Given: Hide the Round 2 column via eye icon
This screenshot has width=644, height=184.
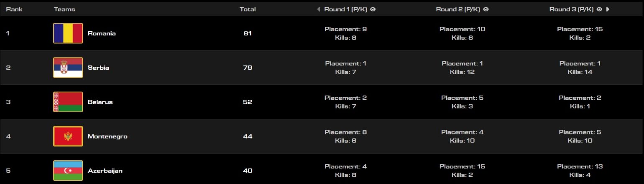Looking at the screenshot, I should (x=486, y=9).
